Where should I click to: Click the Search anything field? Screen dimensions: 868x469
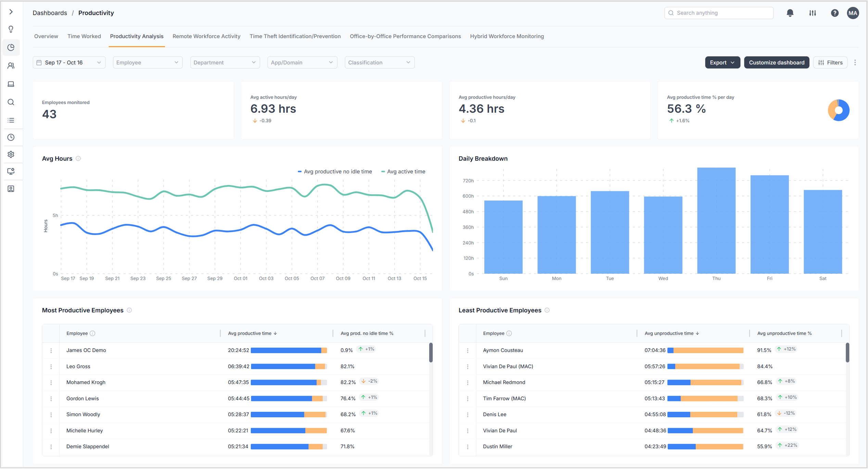719,13
